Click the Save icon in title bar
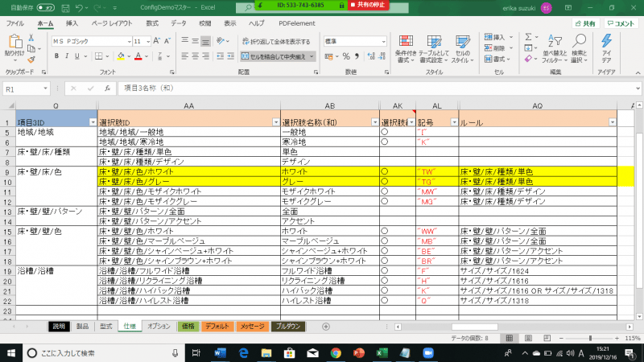 pyautogui.click(x=65, y=8)
